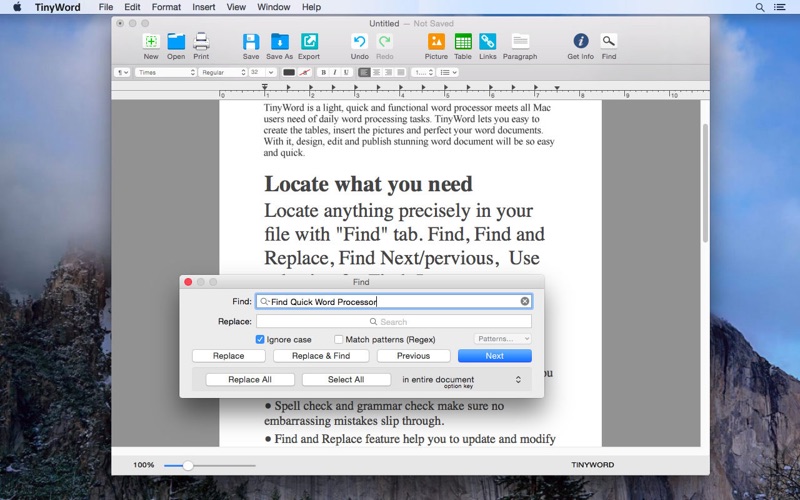Save the document with the Save icon
The height and width of the screenshot is (500, 800).
(251, 41)
